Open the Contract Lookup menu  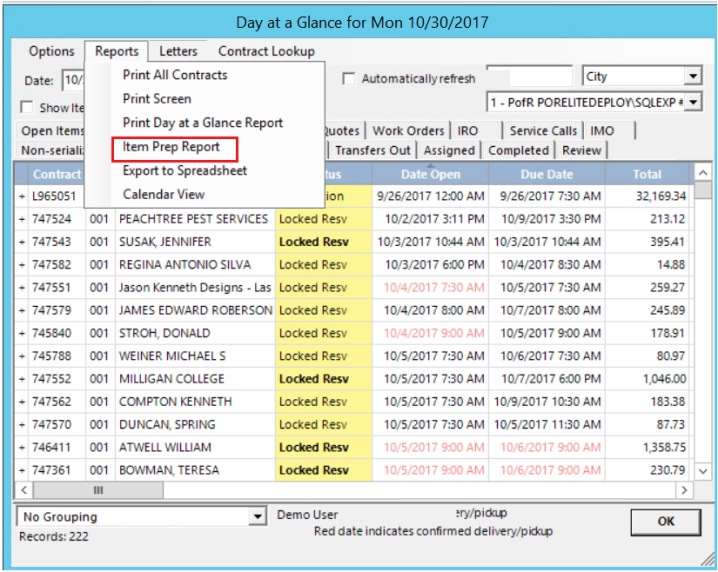click(x=266, y=51)
